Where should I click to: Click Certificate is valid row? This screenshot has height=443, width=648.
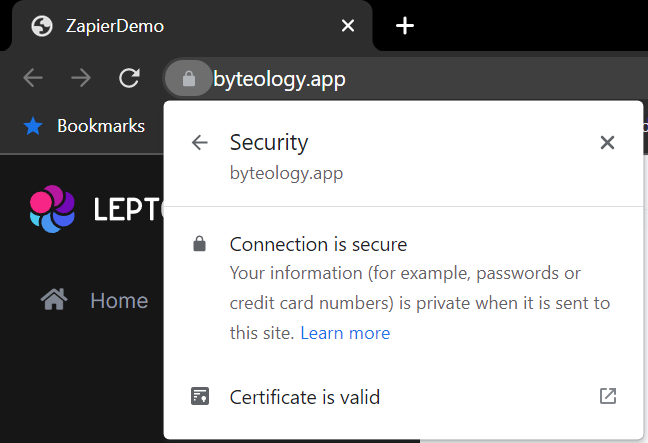(403, 397)
